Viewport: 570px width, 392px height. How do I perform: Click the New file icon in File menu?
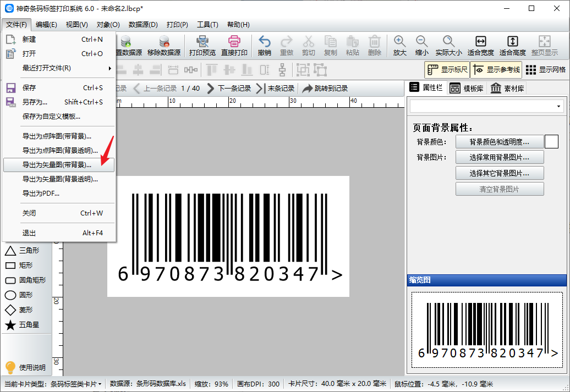[10, 39]
